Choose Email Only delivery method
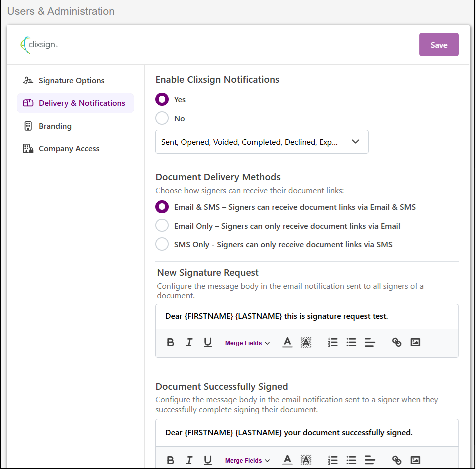 (x=162, y=226)
